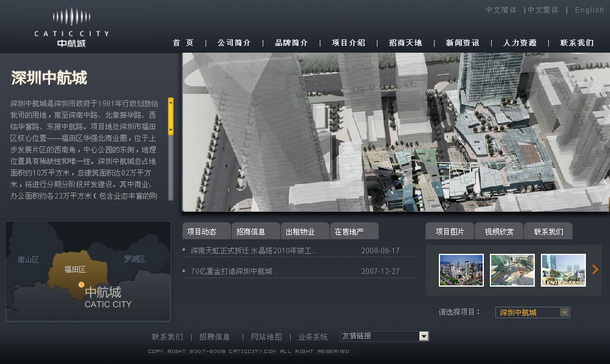Click the 深圳中航城 heading
The image size is (610, 364).
click(49, 78)
